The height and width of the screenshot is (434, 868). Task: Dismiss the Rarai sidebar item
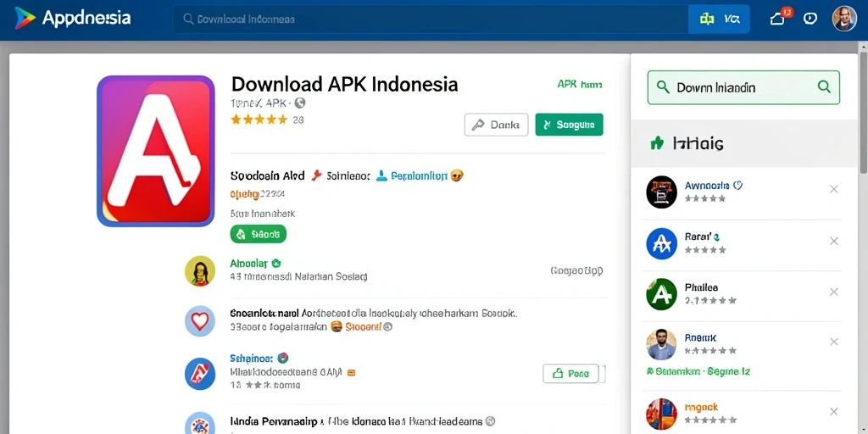[834, 241]
